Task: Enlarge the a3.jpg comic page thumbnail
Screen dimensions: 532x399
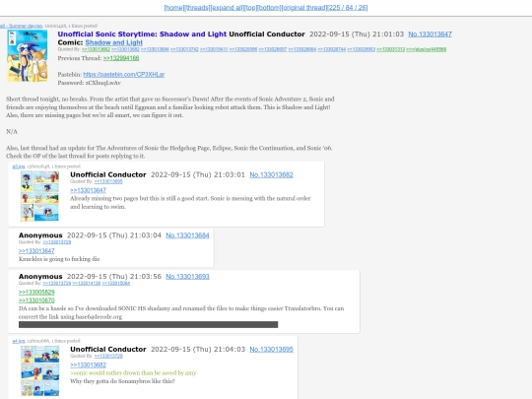Action: pos(39,196)
